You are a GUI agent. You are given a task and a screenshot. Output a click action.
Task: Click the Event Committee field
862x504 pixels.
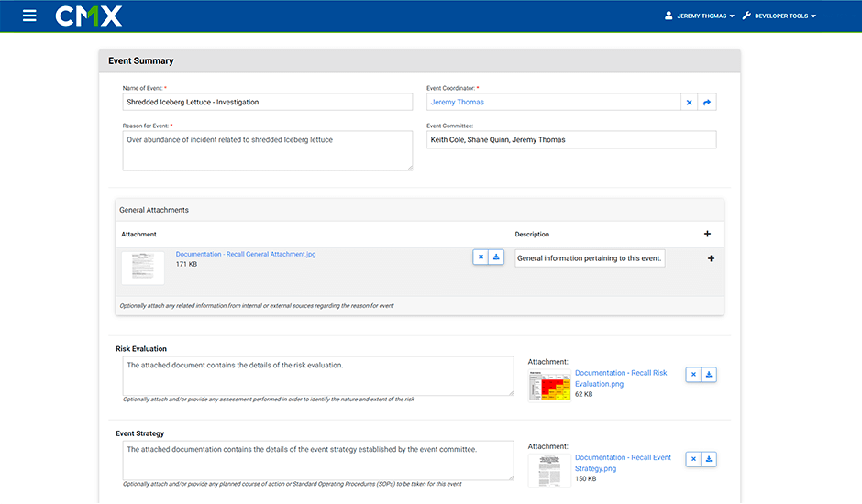pyautogui.click(x=571, y=139)
